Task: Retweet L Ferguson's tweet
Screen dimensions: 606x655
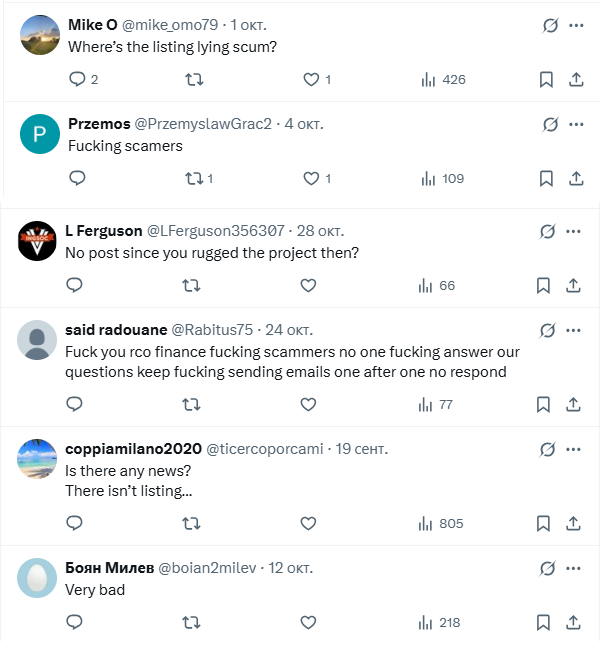Action: pos(191,285)
